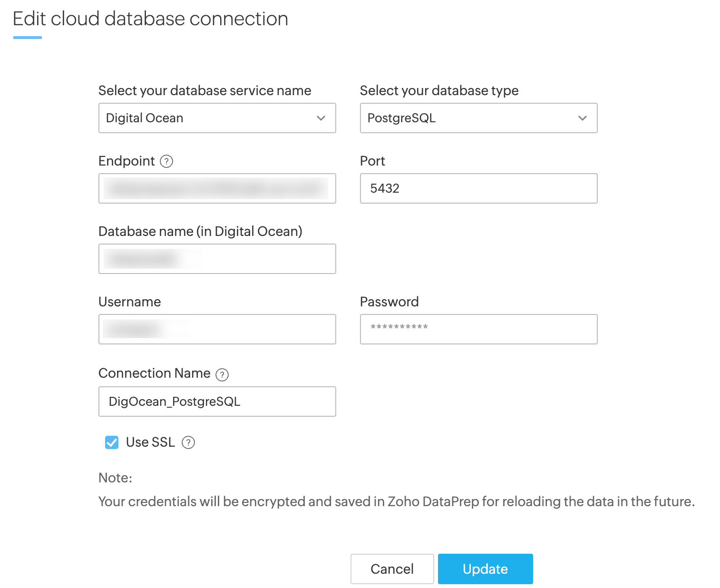
Task: Select the Database name input box
Action: click(217, 259)
